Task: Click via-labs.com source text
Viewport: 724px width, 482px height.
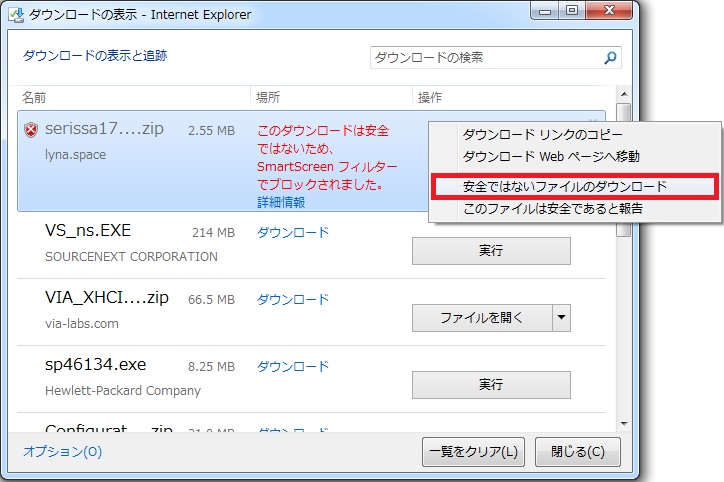Action: (82, 323)
